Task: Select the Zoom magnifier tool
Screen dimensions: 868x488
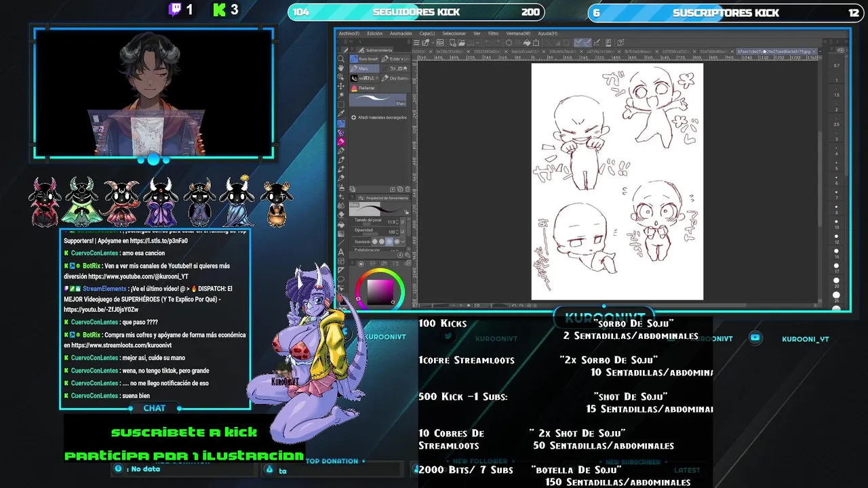Action: pyautogui.click(x=341, y=59)
